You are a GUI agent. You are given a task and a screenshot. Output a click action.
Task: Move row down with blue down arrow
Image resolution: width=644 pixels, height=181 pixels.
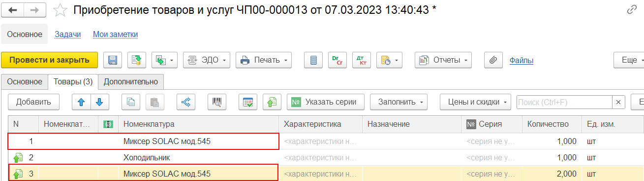coord(99,102)
